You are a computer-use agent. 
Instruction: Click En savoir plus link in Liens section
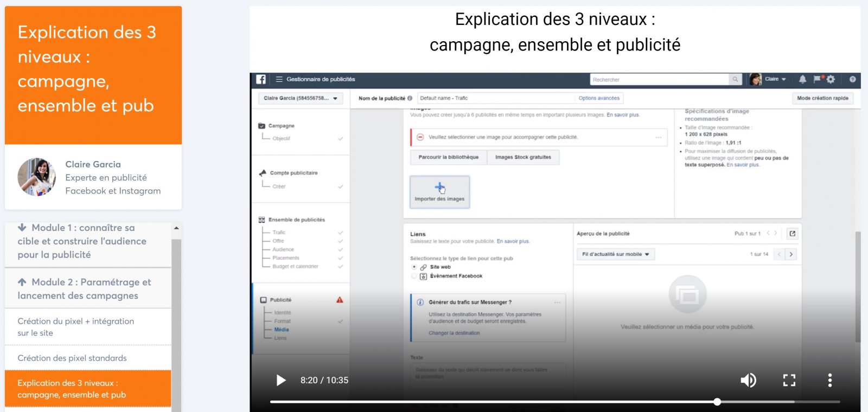coord(513,241)
